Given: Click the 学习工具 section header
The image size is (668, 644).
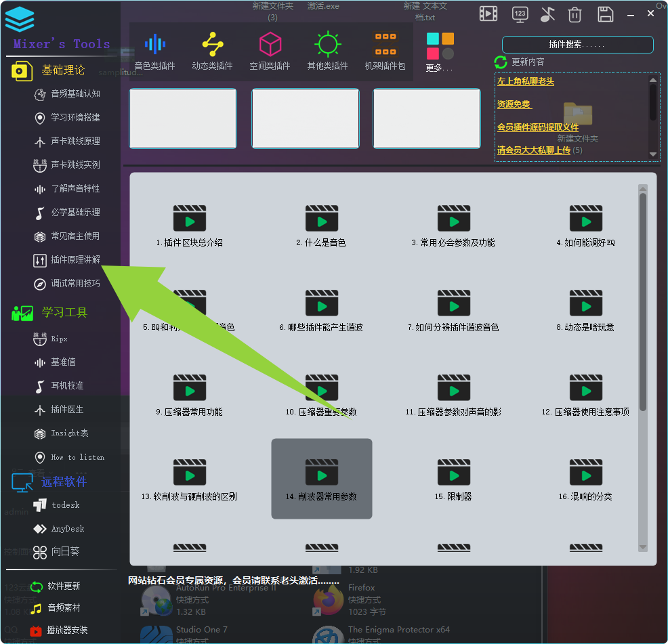Looking at the screenshot, I should click(49, 313).
